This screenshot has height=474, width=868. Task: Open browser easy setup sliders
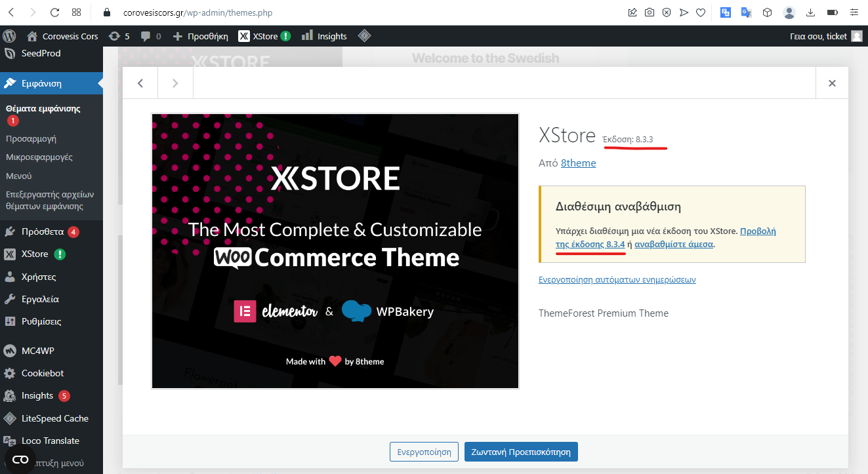click(x=854, y=12)
